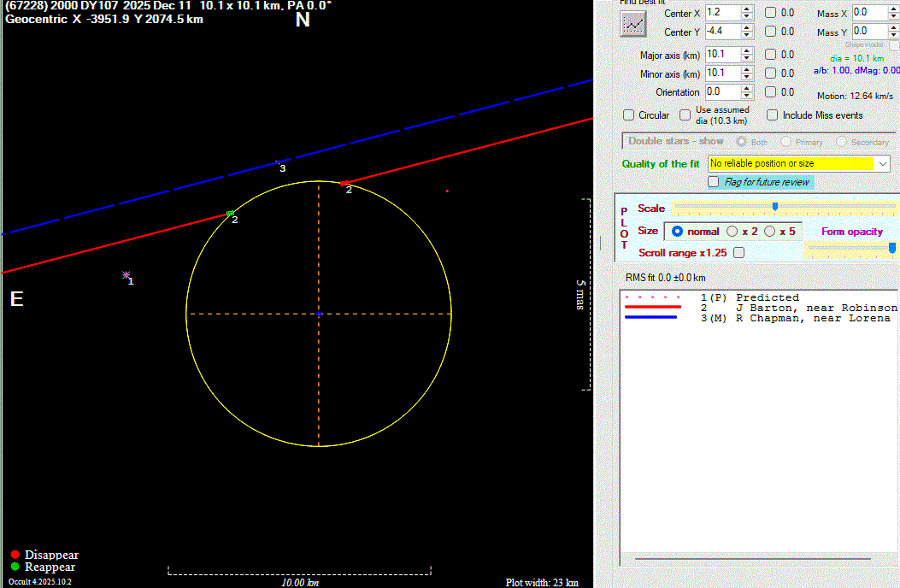Tick Use assumed dia (10.3 km)

[685, 115]
